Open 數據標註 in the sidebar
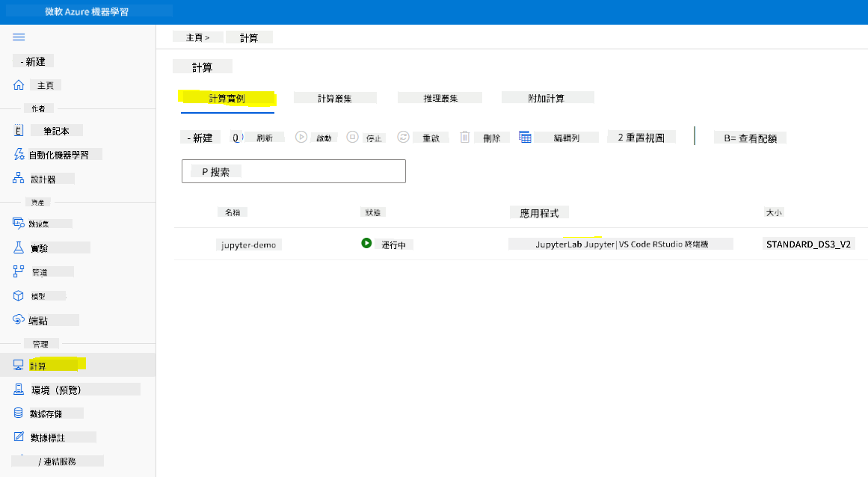The height and width of the screenshot is (477, 868). 48,437
